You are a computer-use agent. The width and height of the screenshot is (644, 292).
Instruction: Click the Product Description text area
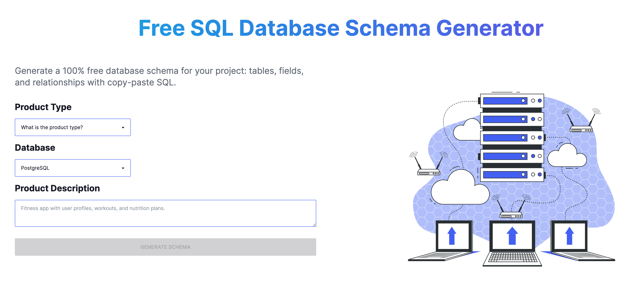tap(165, 213)
